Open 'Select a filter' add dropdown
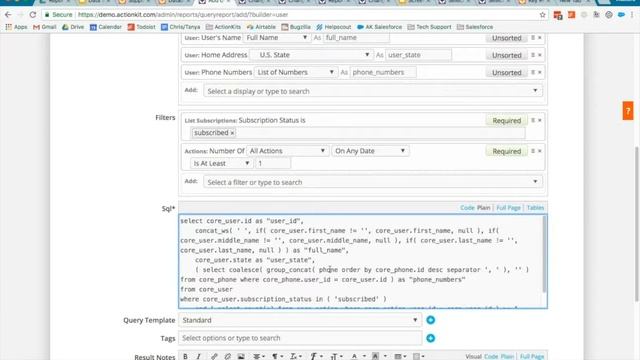This screenshot has height=360, width=640. [x=373, y=182]
